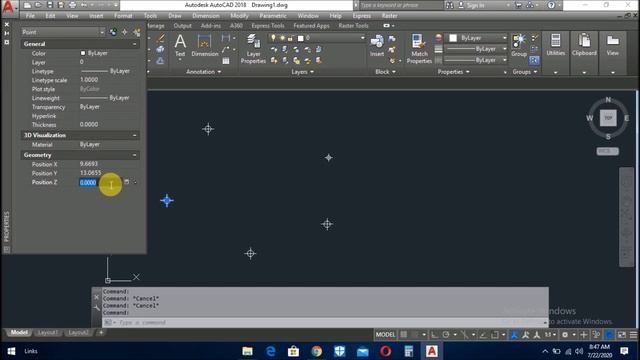This screenshot has width=640, height=360.
Task: Open the Draw menu
Action: click(x=175, y=16)
